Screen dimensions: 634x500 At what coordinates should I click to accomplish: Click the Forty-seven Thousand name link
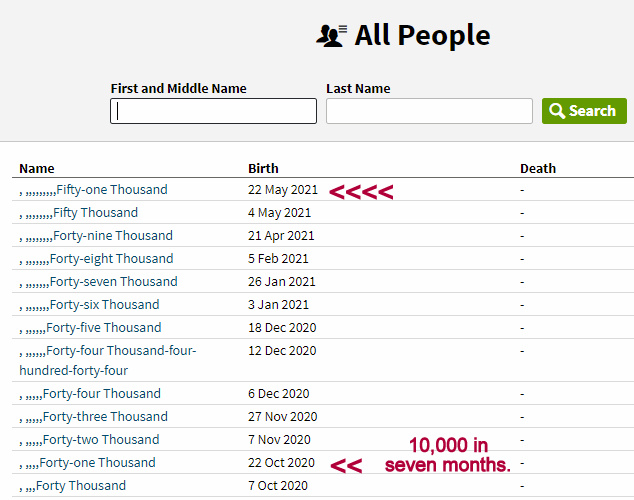point(113,282)
